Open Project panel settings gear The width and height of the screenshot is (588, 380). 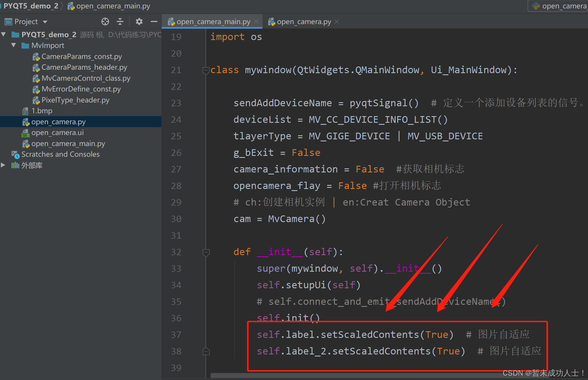[139, 21]
